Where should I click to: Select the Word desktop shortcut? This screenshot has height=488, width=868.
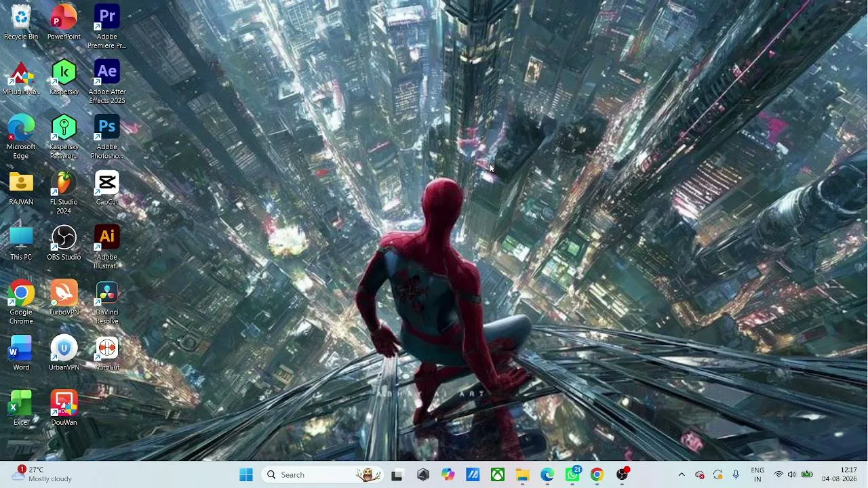(x=21, y=354)
